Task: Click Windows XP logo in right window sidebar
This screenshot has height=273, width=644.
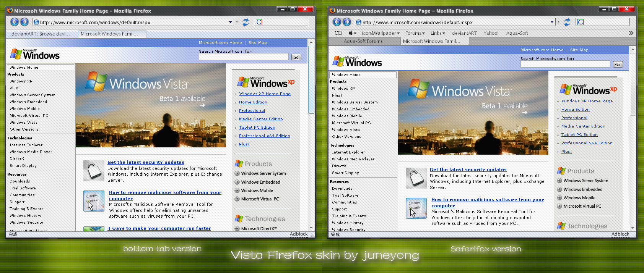Action: pos(588,89)
